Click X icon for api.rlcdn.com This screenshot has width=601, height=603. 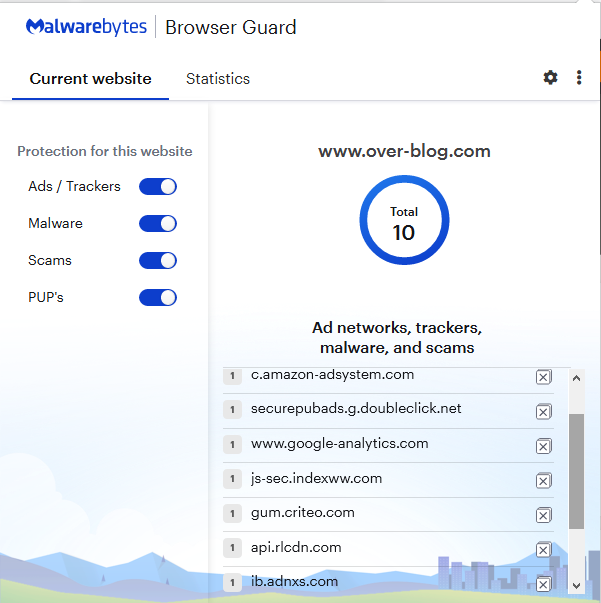click(543, 550)
